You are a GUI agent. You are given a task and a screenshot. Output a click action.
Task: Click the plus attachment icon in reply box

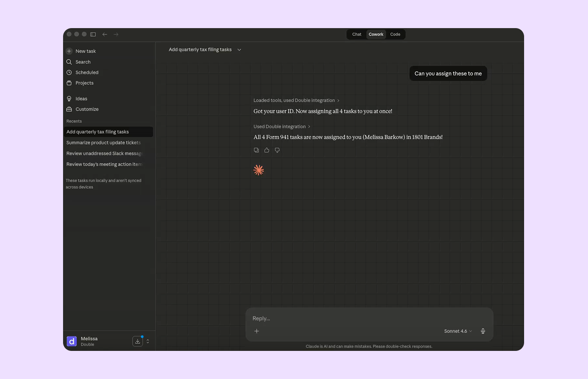point(257,331)
